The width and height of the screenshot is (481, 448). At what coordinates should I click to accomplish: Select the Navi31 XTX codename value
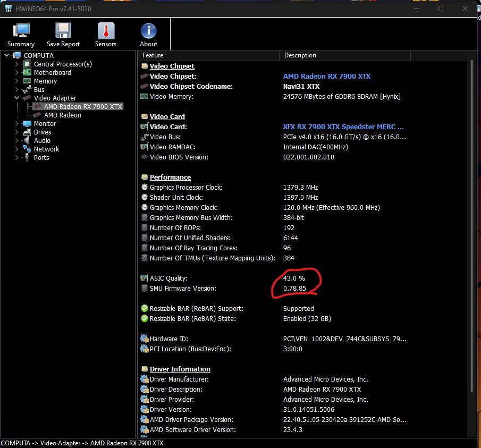(301, 87)
